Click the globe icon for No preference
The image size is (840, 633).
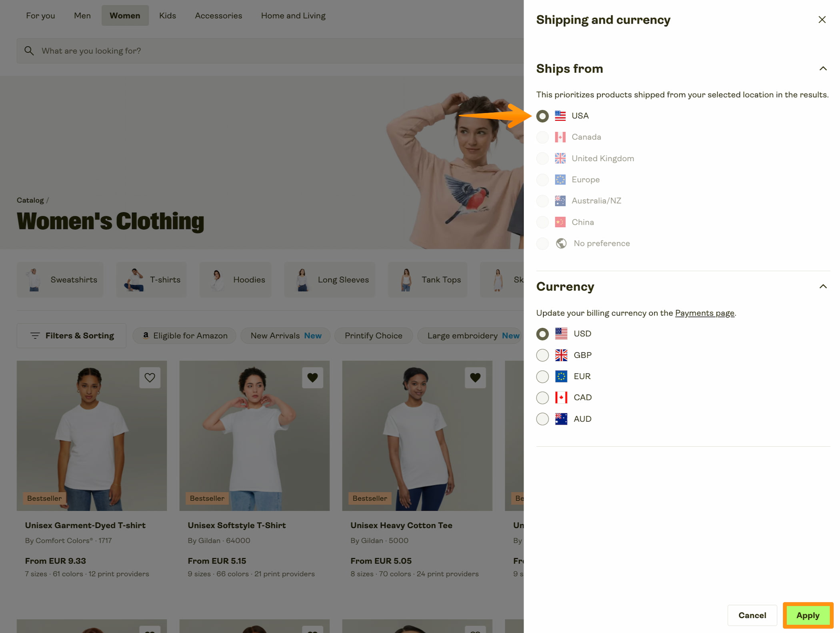[x=561, y=243]
